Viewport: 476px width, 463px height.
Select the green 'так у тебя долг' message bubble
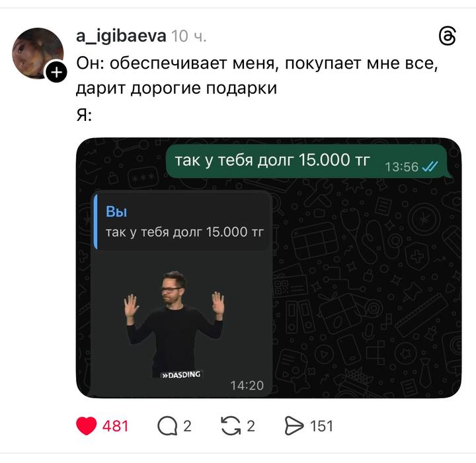click(x=307, y=161)
